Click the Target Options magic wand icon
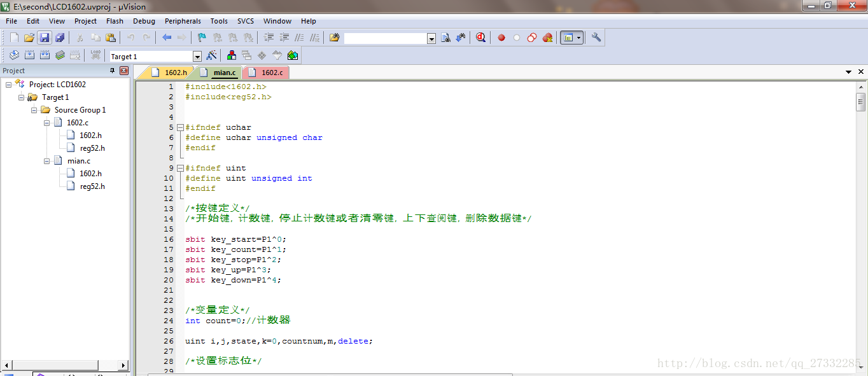868x376 pixels. (212, 56)
